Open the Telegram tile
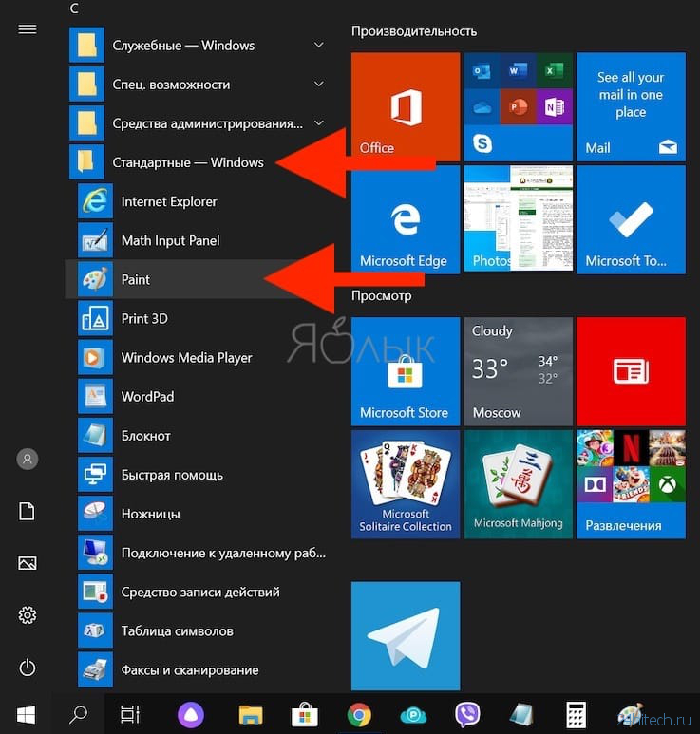Screen dimensions: 700x734 point(406,635)
